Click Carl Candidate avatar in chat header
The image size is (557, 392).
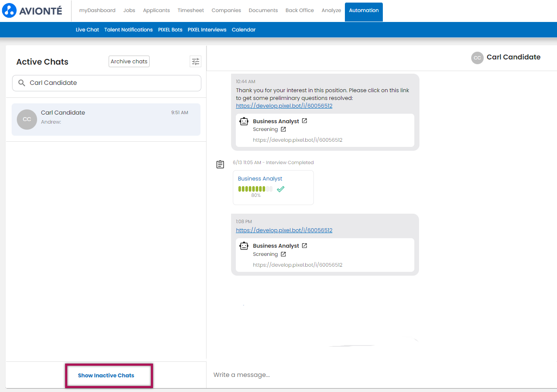[477, 58]
